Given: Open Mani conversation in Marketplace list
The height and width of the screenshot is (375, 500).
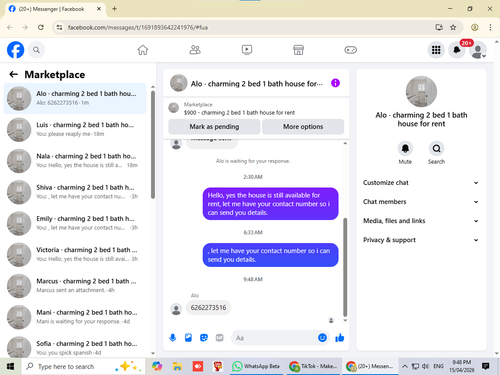Looking at the screenshot, I should pyautogui.click(x=75, y=317).
